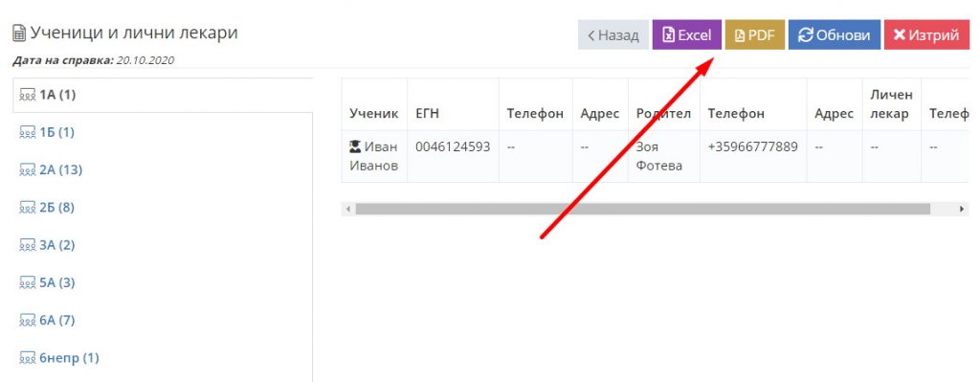Select class 1А (1)
This screenshot has width=980, height=382.
[163, 95]
